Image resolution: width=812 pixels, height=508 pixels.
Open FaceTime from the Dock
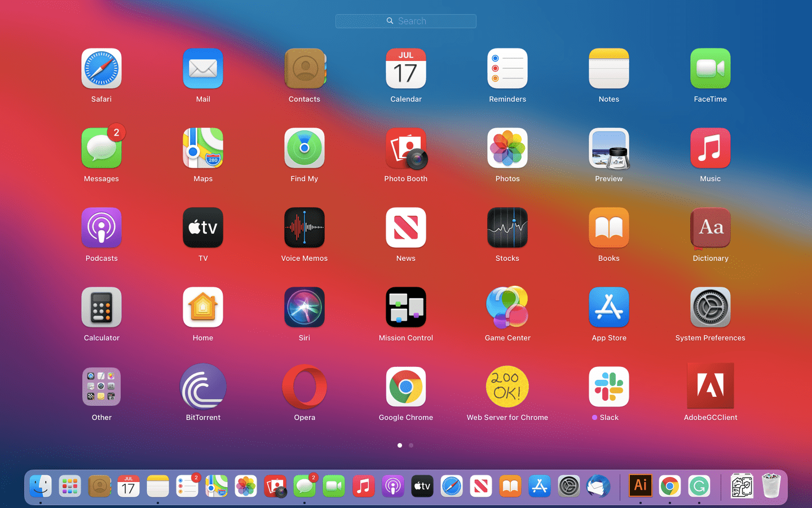tap(334, 486)
